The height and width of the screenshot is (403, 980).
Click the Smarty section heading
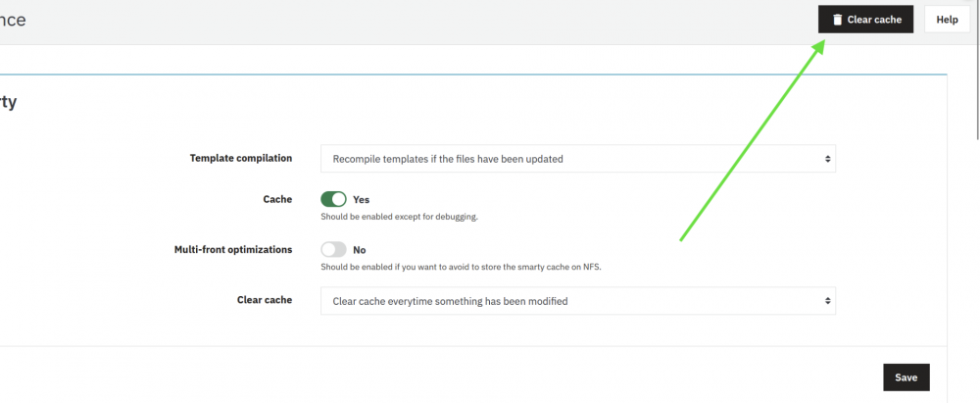8,102
